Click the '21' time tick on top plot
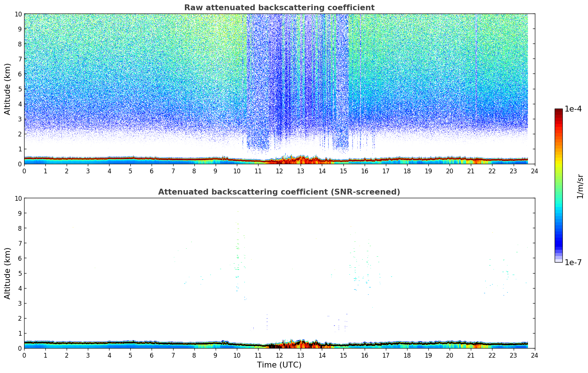588x373 pixels. point(471,171)
